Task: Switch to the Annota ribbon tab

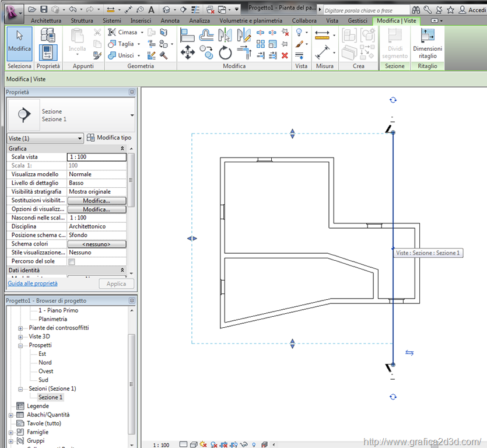Action: pyautogui.click(x=170, y=20)
